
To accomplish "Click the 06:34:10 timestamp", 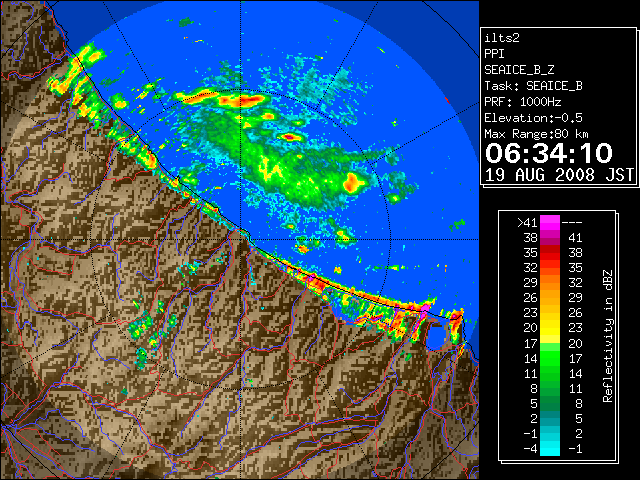I will click(x=549, y=153).
